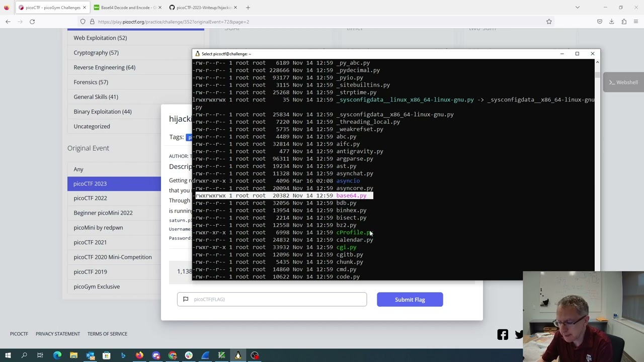Open a new browser tab
The height and width of the screenshot is (362, 644).
pyautogui.click(x=248, y=8)
